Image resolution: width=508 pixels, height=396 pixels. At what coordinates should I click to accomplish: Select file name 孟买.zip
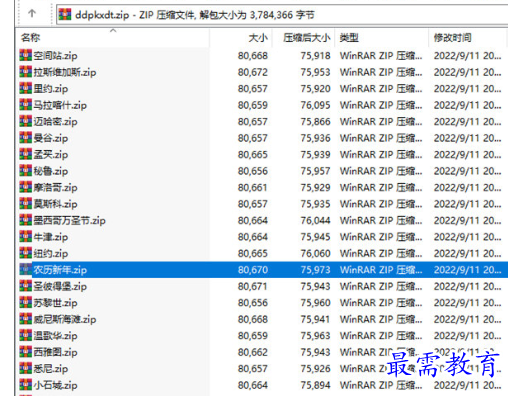51,155
